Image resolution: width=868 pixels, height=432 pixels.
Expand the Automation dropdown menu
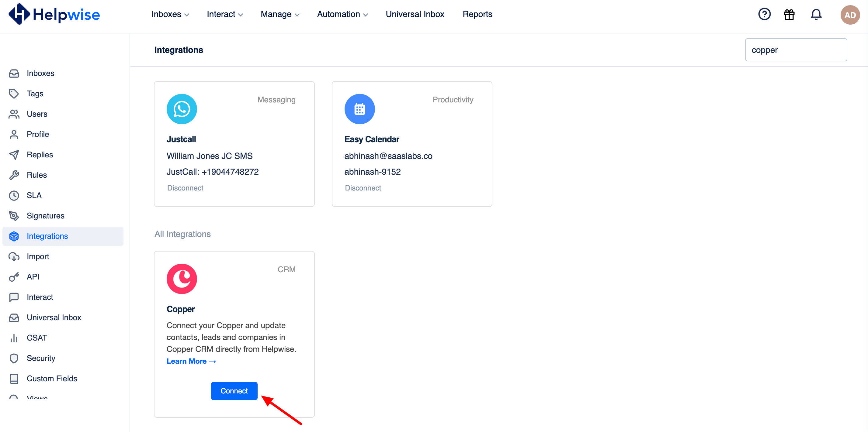click(342, 14)
